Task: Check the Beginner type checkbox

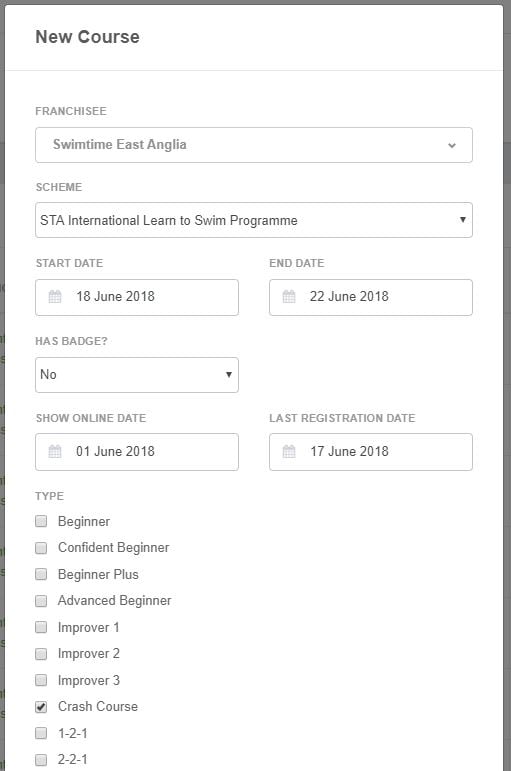Action: click(x=41, y=521)
